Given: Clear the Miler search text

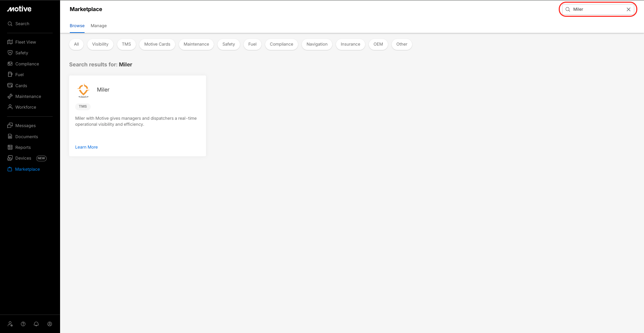Looking at the screenshot, I should pos(629,9).
